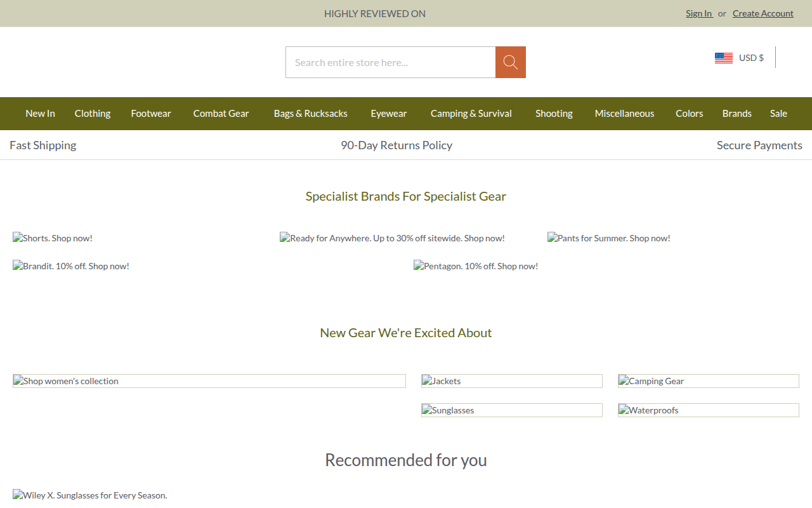812x508 pixels.
Task: Click the 'New Gear We're Excited About' heading
Action: tap(406, 333)
